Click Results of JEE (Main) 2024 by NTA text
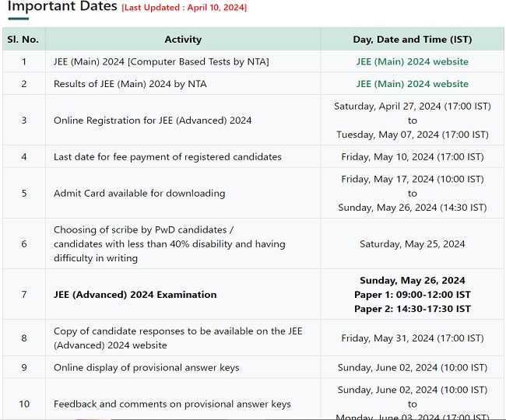 [x=130, y=83]
